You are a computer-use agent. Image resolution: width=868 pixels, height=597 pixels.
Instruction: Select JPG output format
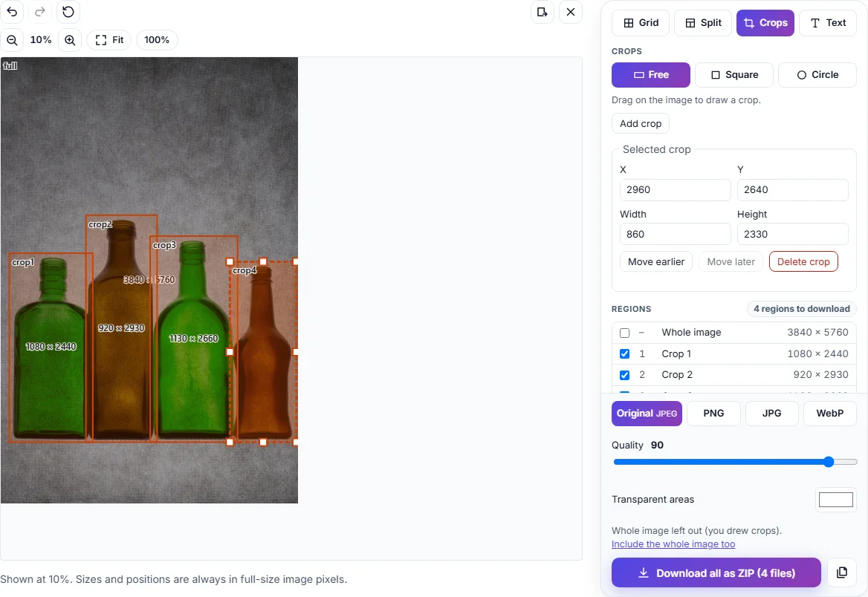coord(771,414)
